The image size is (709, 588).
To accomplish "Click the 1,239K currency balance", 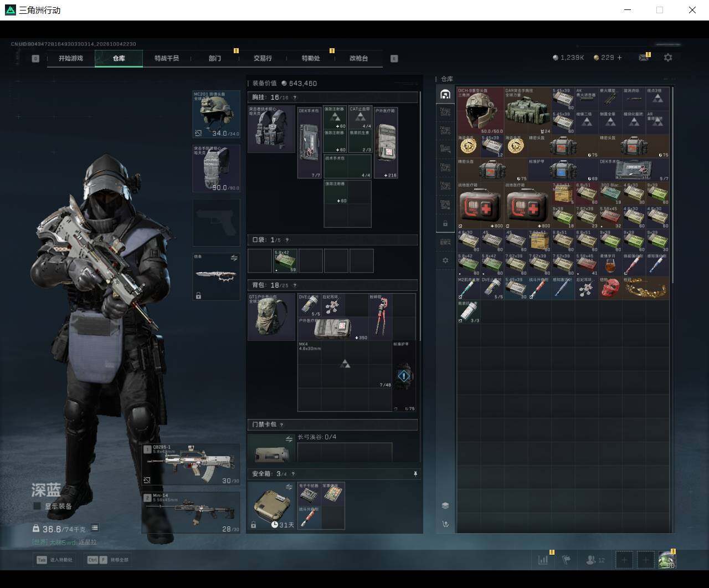I will click(x=568, y=58).
